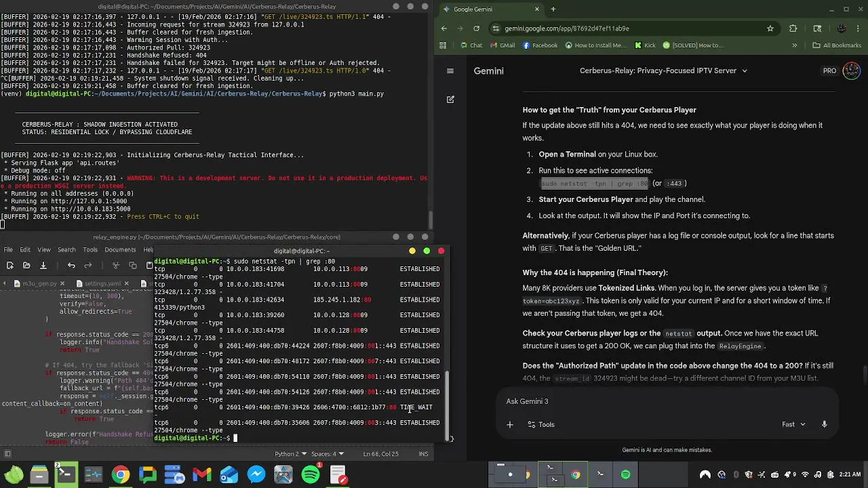Open the Edit menu in the text editor
The width and height of the screenshot is (868, 488).
coord(25,249)
